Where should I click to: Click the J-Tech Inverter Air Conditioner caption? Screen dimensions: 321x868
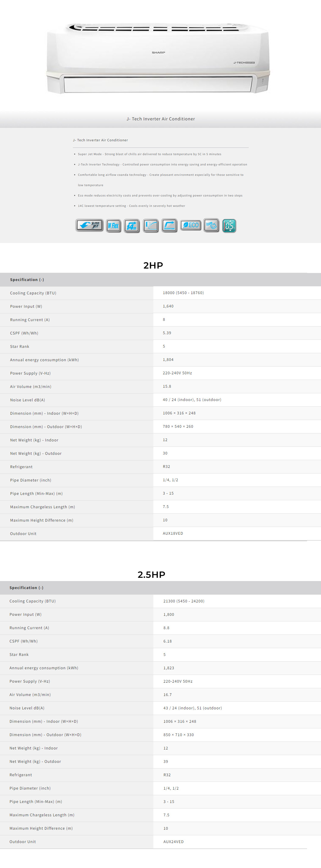(160, 119)
